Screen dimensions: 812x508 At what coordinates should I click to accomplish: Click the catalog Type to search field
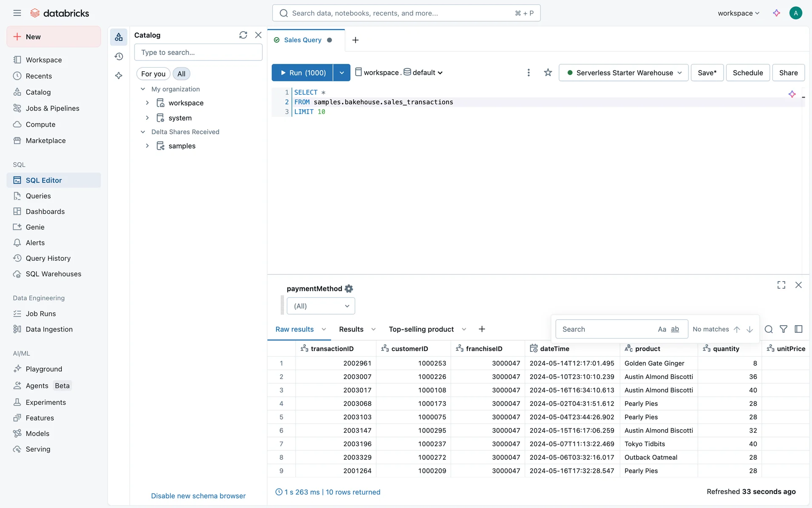point(198,52)
